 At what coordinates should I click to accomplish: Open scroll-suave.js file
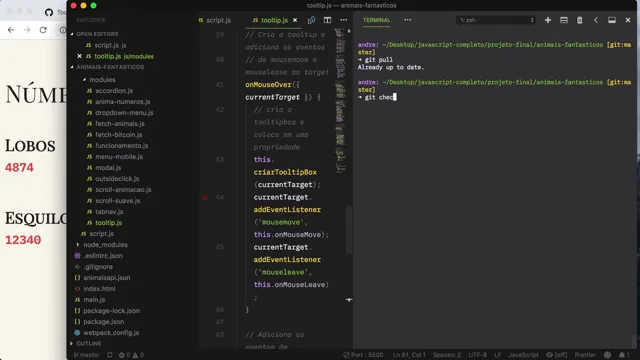(x=113, y=201)
